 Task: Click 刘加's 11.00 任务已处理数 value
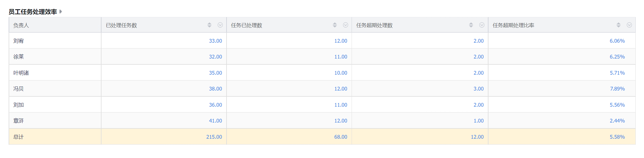point(341,105)
